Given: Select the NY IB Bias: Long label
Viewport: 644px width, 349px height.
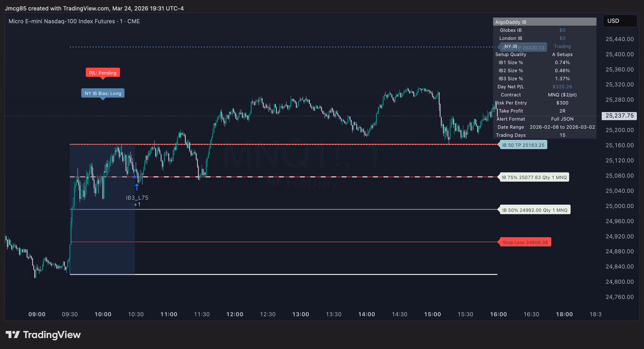Looking at the screenshot, I should [103, 93].
